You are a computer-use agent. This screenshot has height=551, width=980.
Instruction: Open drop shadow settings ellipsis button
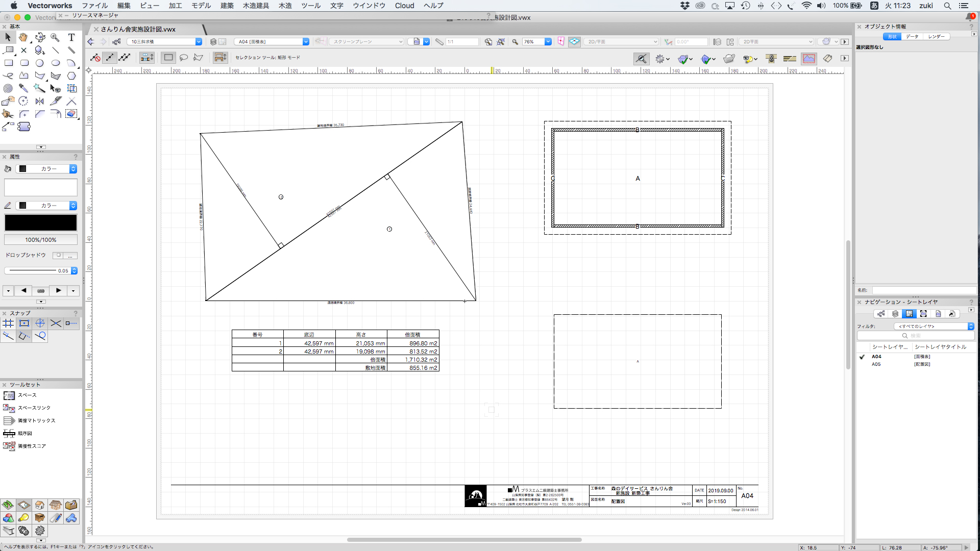click(x=70, y=256)
